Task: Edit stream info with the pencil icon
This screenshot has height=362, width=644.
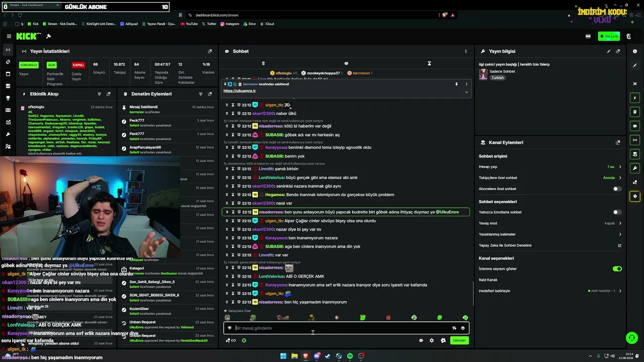Action: pyautogui.click(x=609, y=51)
